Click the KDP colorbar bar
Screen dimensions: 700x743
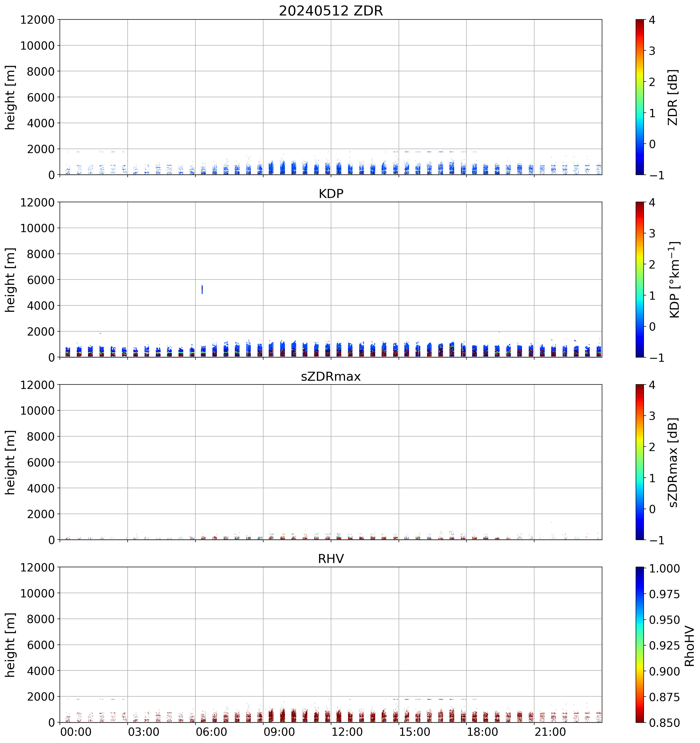639,279
